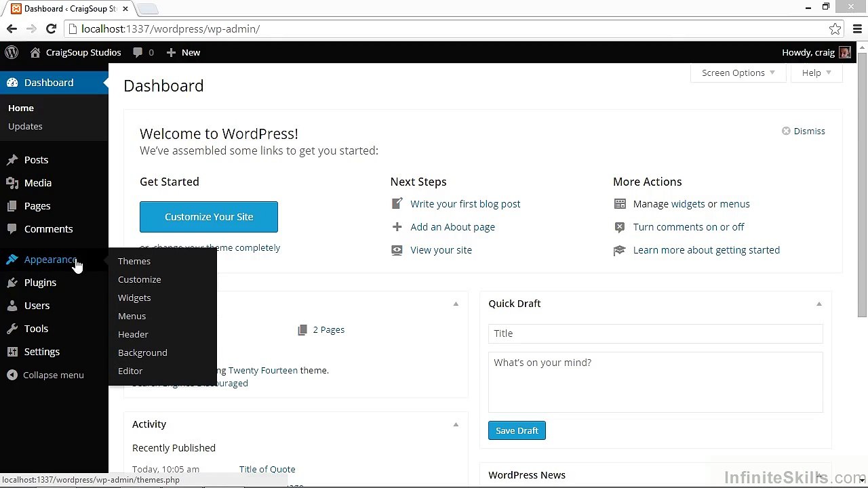The width and height of the screenshot is (868, 488).
Task: Click the edit icon beside Write your first blog post
Action: click(397, 203)
